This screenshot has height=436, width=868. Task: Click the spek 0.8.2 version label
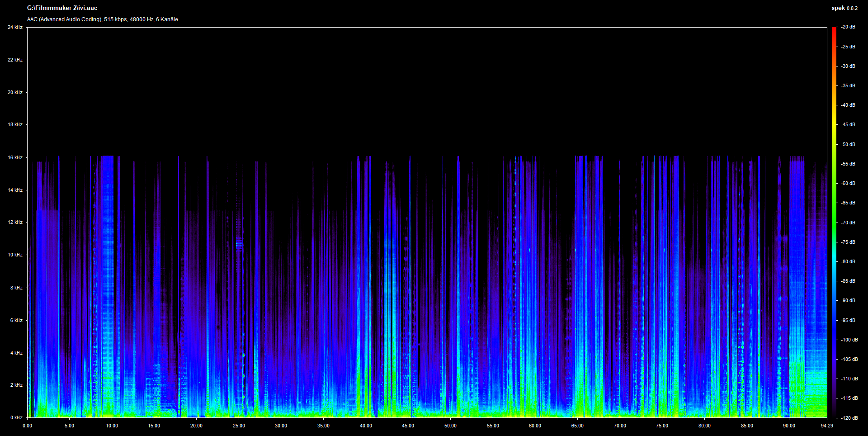[x=844, y=8]
